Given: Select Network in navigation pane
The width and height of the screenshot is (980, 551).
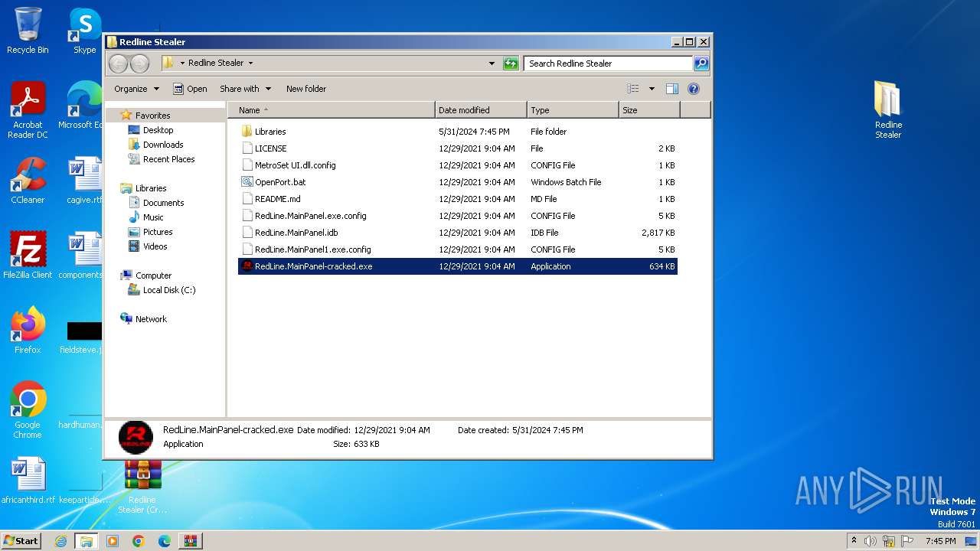Looking at the screenshot, I should [151, 319].
